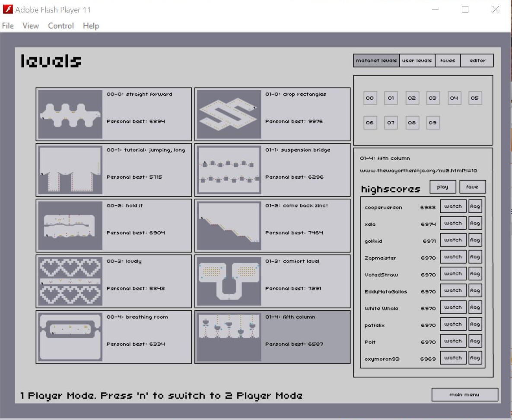Return to the main menu
Screen dimensions: 512x420
[464, 395]
